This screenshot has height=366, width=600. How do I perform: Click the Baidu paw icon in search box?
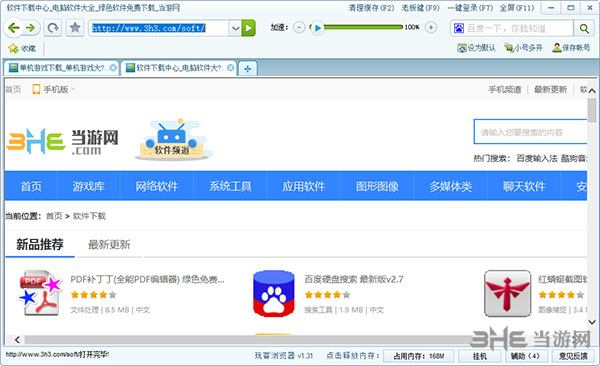[x=458, y=28]
